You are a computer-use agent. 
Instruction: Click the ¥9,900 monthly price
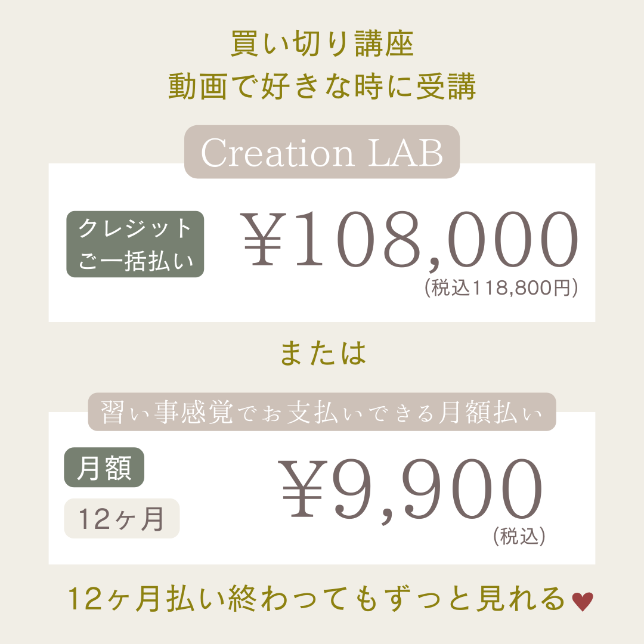click(x=411, y=489)
